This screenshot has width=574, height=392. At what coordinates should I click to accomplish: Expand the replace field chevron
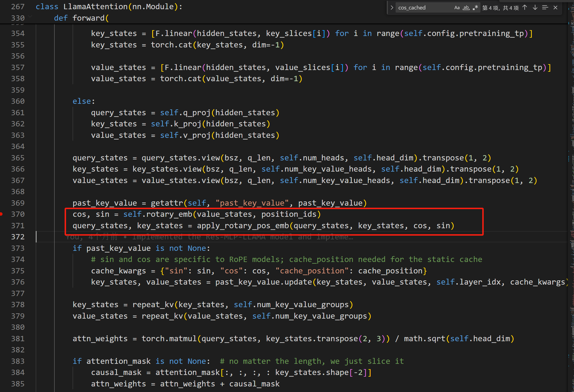[392, 8]
